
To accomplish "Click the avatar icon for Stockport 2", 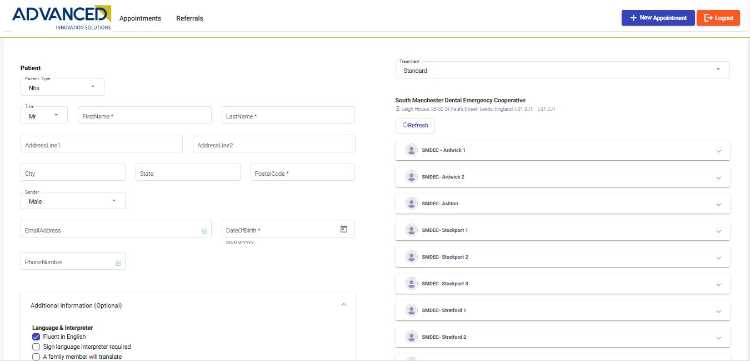I will coord(411,257).
